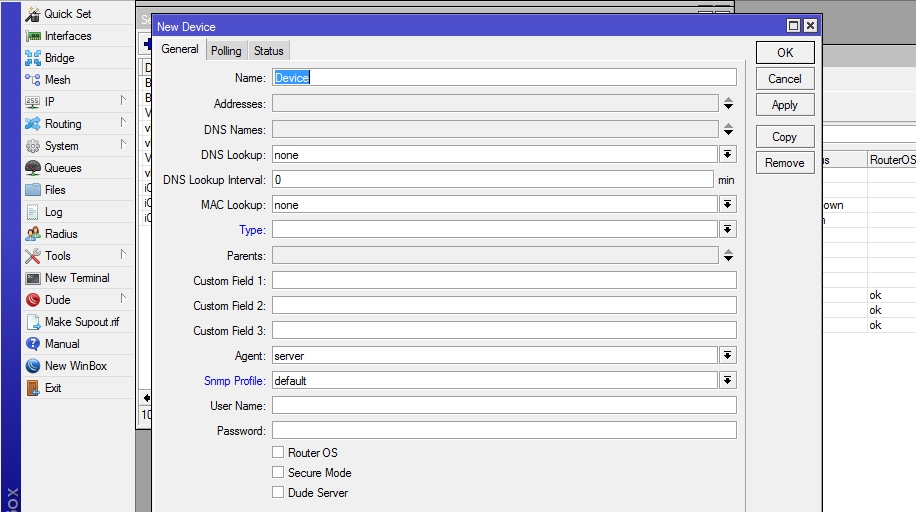Switch to the General tab
Viewport: 916px width, 512px height.
pos(180,49)
